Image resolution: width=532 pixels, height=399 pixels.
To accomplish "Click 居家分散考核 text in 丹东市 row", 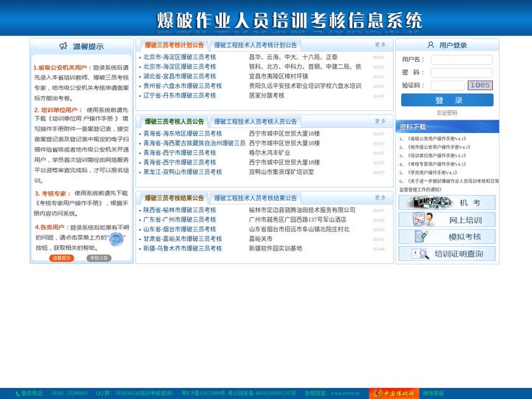I will click(x=267, y=95).
